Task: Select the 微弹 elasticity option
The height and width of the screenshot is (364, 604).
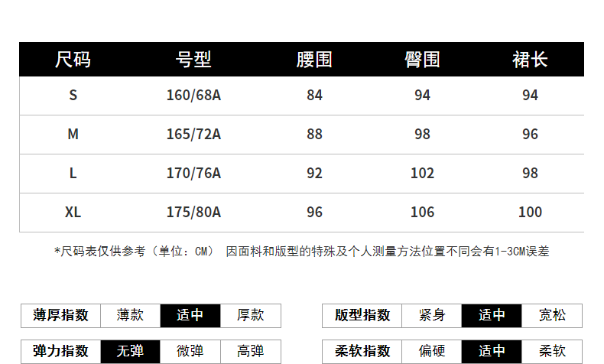Action: pyautogui.click(x=190, y=352)
